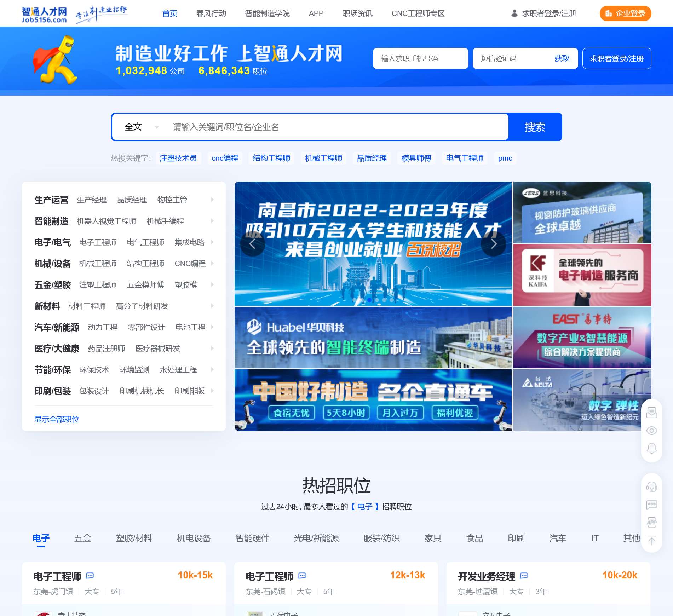Image resolution: width=673 pixels, height=616 pixels.
Task: Open CNC工程师专区 navigation item
Action: pos(418,13)
